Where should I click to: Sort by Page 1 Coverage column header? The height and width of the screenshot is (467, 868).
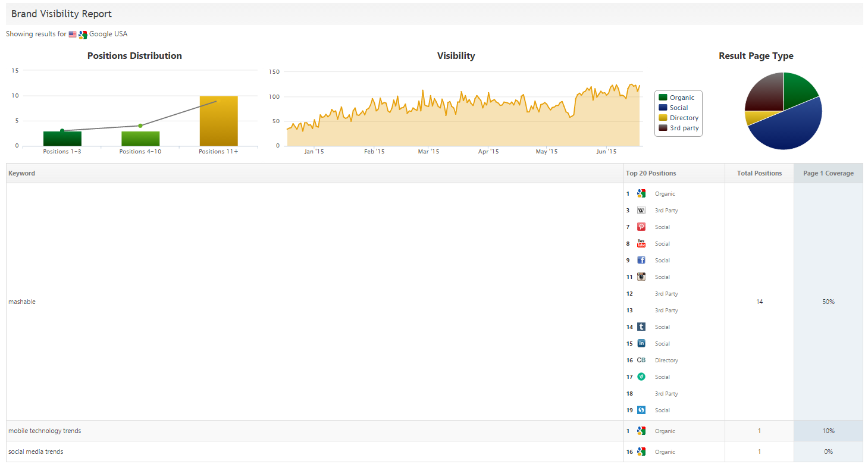click(x=828, y=174)
